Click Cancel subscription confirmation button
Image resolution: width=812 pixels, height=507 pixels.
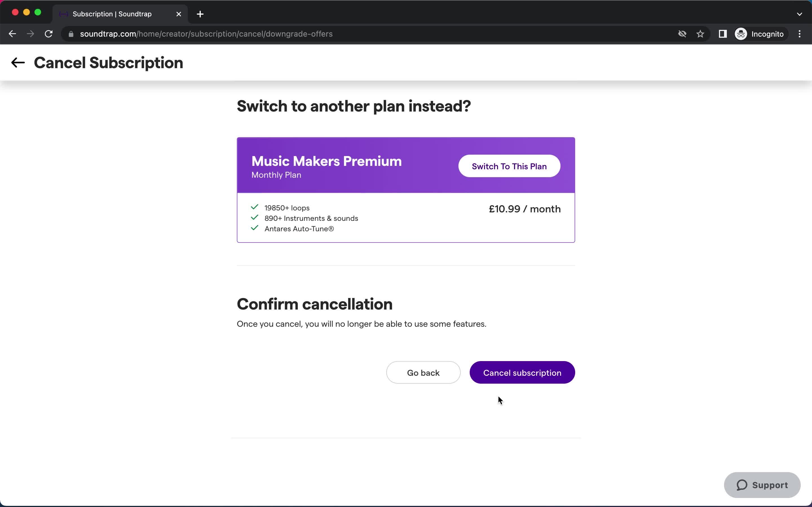(522, 373)
